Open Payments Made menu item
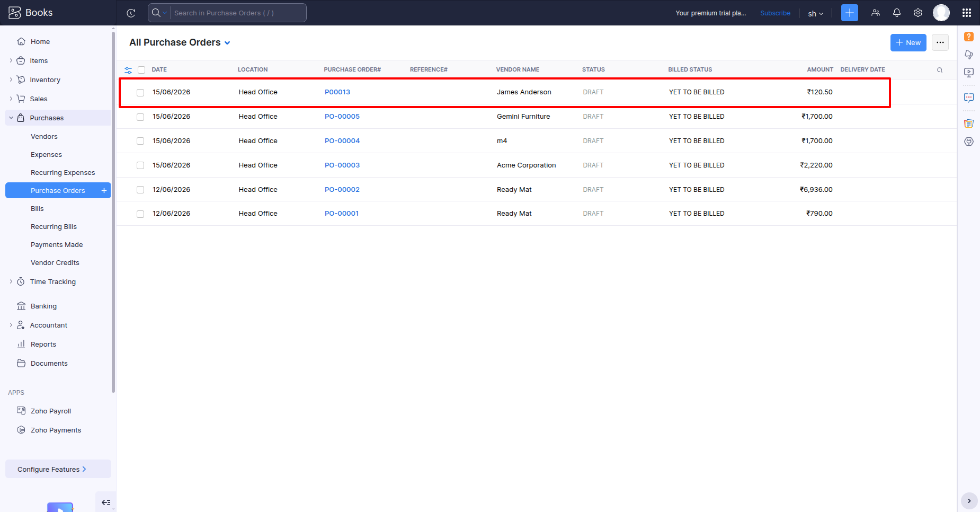 (x=57, y=244)
